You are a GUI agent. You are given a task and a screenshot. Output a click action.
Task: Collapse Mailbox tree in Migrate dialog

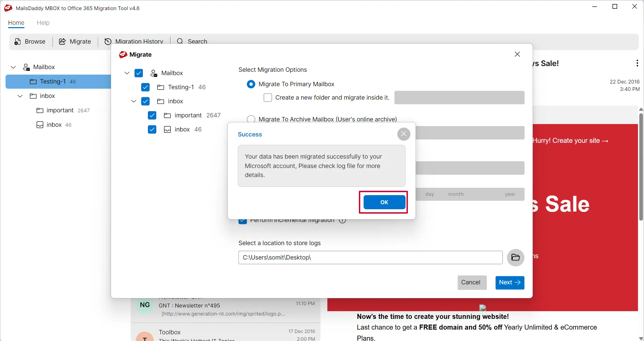pyautogui.click(x=127, y=73)
